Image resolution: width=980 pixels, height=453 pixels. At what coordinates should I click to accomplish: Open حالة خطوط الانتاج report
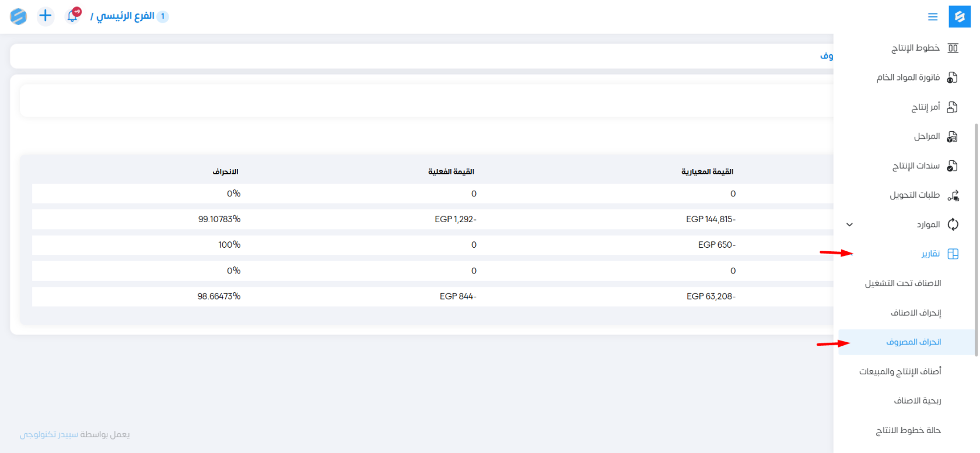pyautogui.click(x=908, y=430)
